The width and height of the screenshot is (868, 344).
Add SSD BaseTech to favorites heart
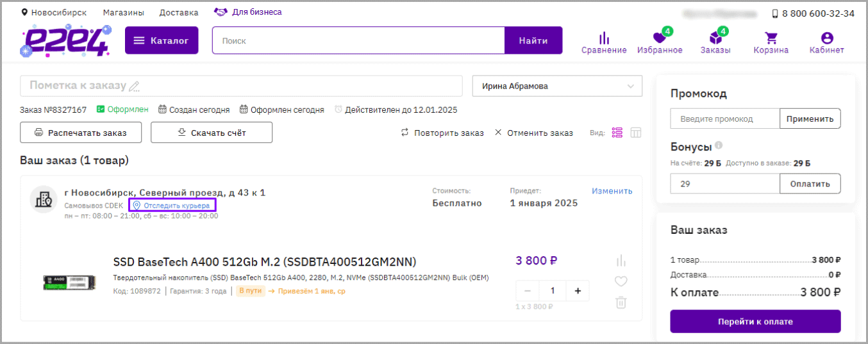click(621, 281)
